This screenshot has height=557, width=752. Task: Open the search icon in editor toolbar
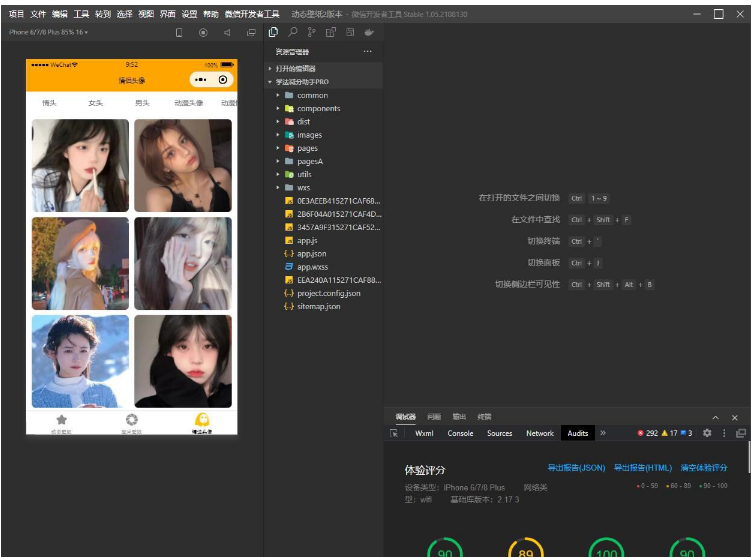pyautogui.click(x=293, y=32)
